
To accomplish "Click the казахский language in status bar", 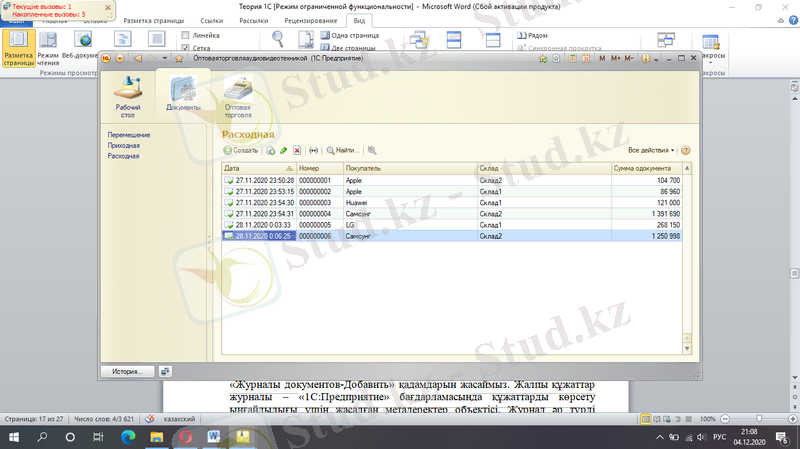I will pos(179,419).
